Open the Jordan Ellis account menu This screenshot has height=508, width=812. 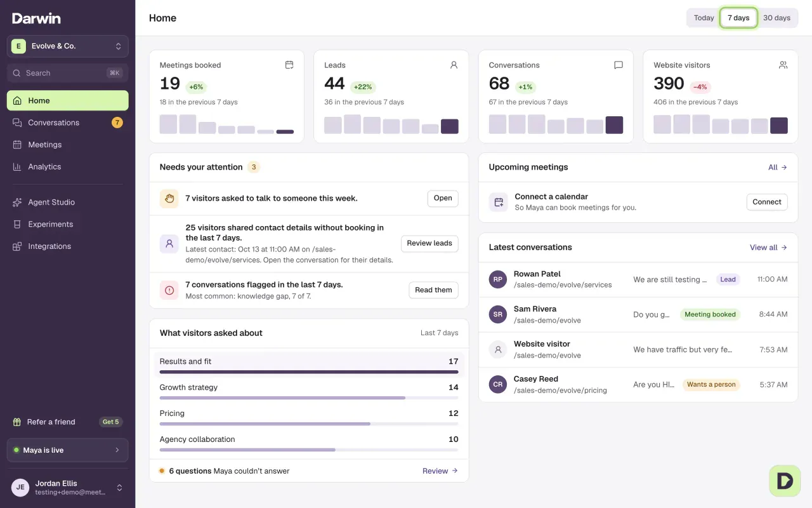[68, 488]
